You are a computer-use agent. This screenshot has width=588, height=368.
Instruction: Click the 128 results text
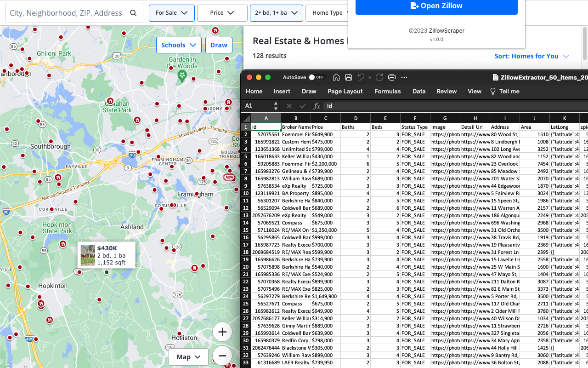click(270, 56)
